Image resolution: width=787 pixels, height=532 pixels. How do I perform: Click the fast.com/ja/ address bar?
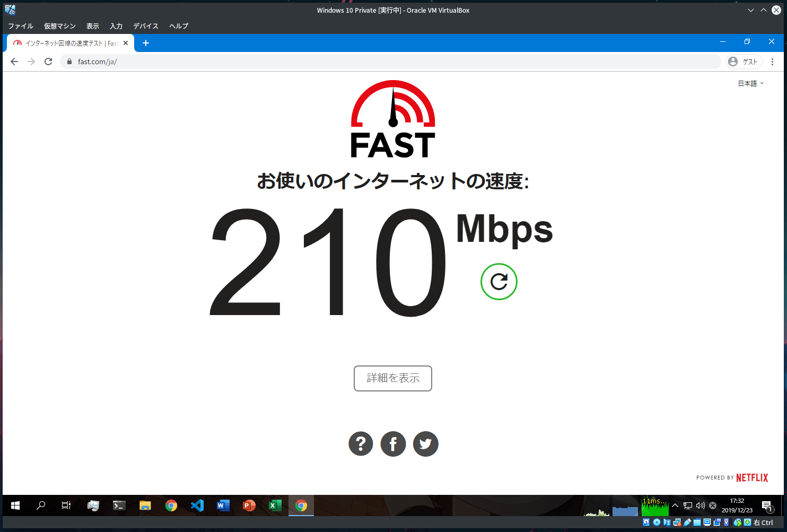point(390,62)
